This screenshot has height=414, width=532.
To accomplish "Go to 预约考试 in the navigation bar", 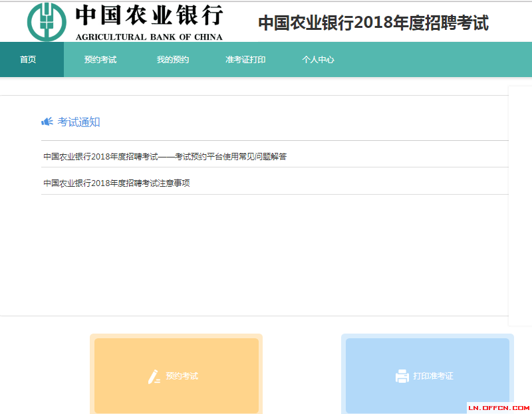I will 100,60.
